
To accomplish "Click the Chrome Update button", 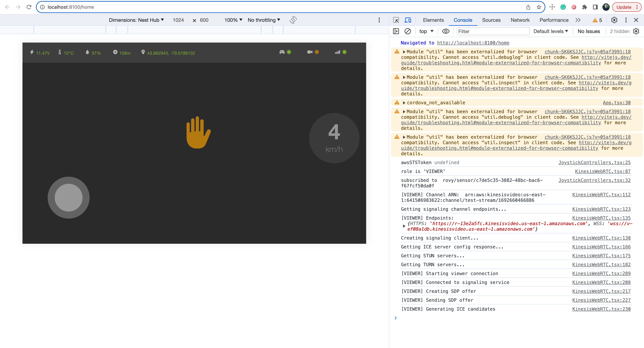I will coord(624,7).
